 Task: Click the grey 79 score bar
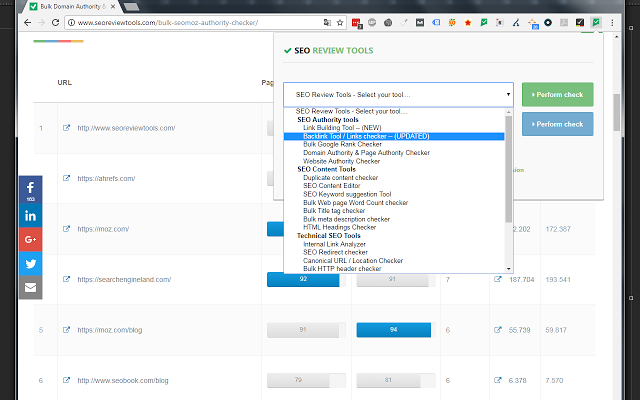[x=298, y=380]
